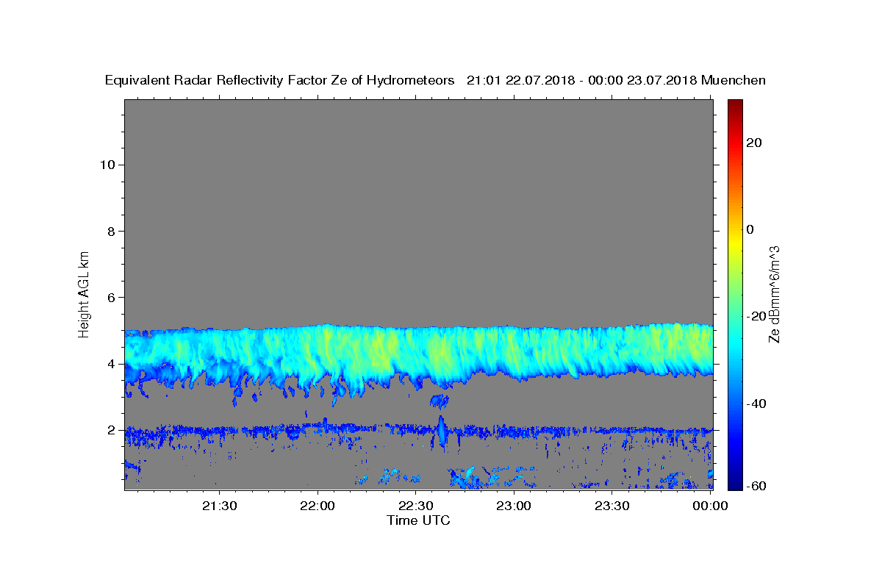Click the colorbar label 'Ze dBmm^6/m^3'
Image resolution: width=882 pixels, height=588 pixels.
tap(774, 294)
